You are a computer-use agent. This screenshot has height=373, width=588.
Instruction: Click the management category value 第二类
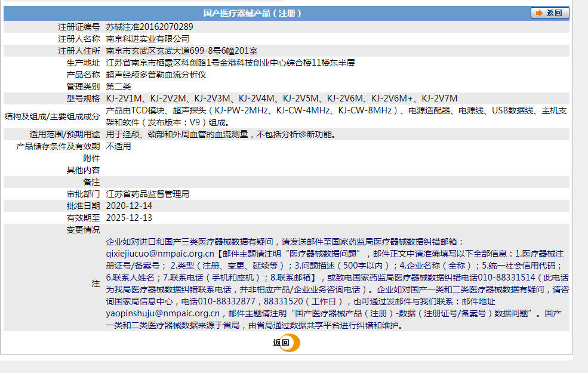(118, 87)
